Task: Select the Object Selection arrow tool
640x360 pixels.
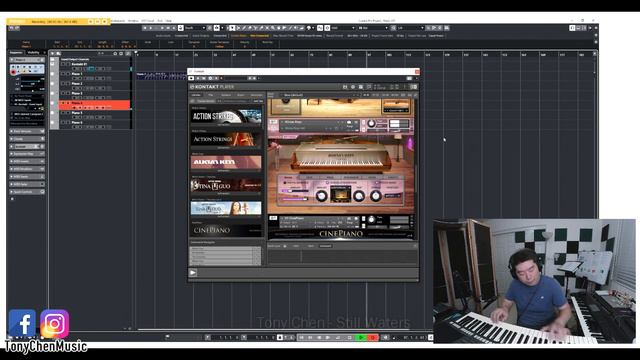Action: 232,28
